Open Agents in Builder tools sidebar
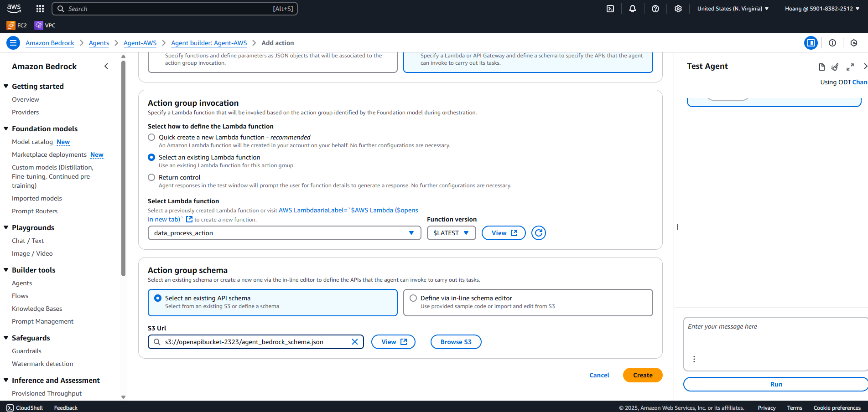 22,283
